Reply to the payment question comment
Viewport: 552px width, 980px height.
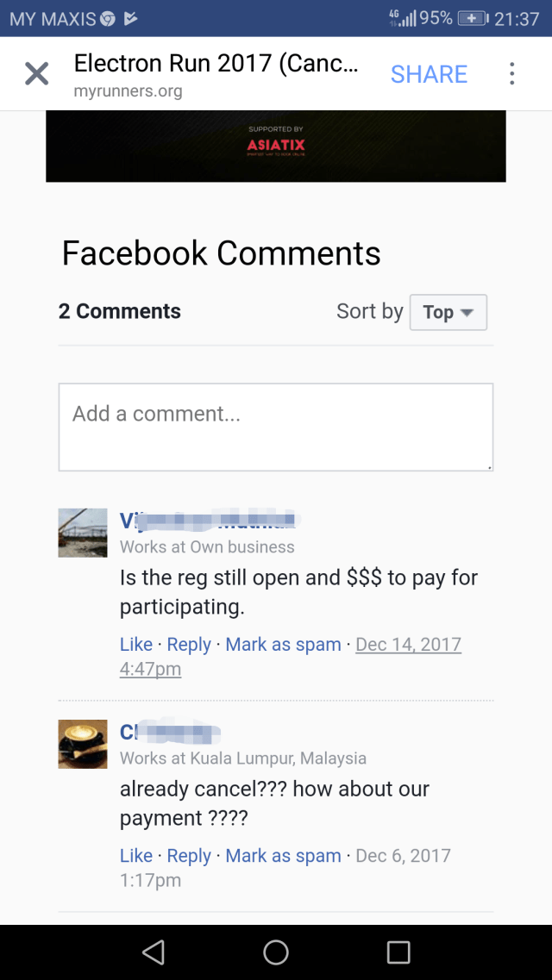189,856
